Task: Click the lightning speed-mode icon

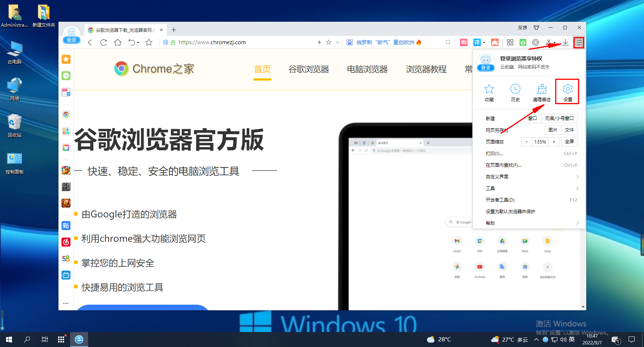Action: pyautogui.click(x=319, y=42)
